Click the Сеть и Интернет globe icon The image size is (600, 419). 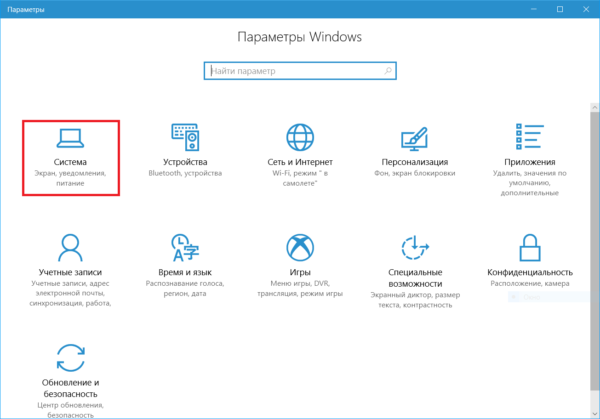[299, 137]
